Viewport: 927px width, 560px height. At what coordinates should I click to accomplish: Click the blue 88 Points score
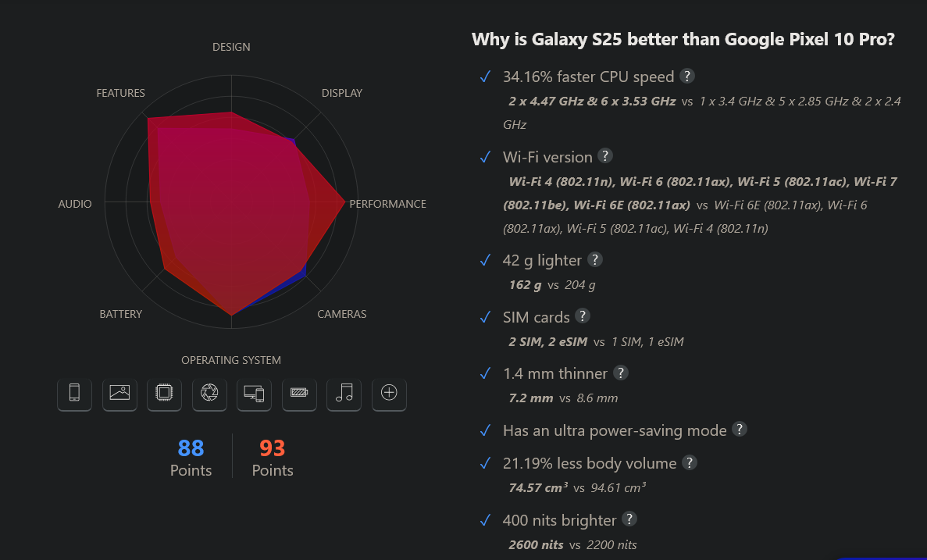[191, 457]
